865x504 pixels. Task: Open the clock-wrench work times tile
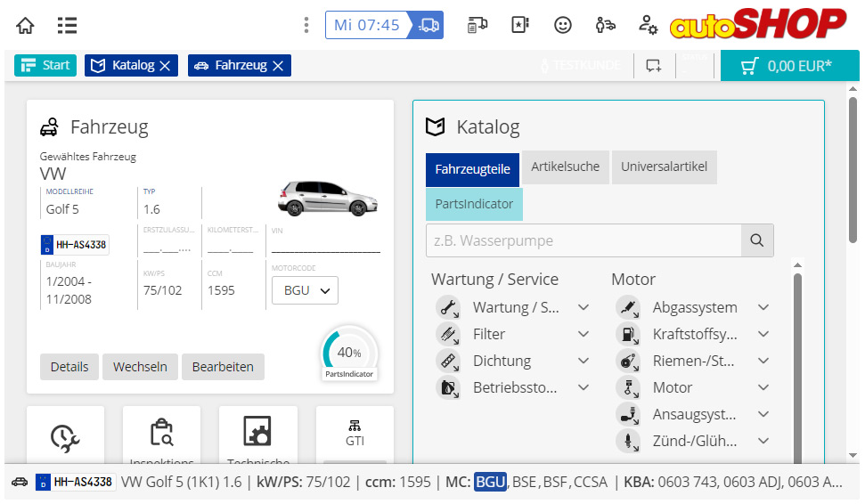coord(65,435)
